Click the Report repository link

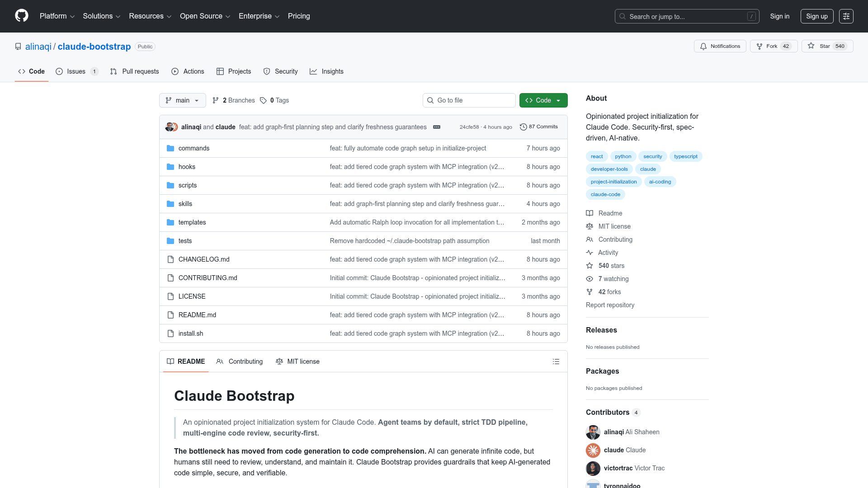[610, 305]
